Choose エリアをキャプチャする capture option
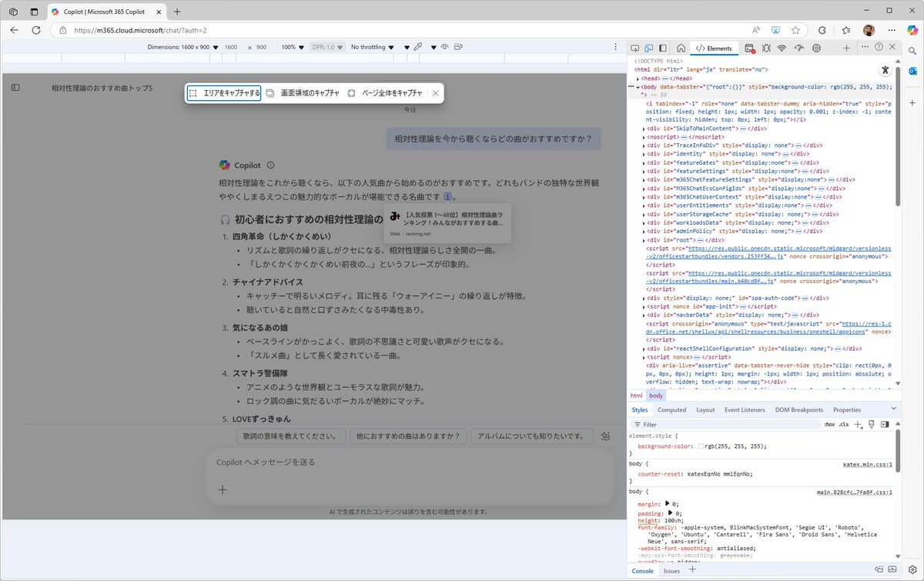The height and width of the screenshot is (581, 924). [x=224, y=93]
